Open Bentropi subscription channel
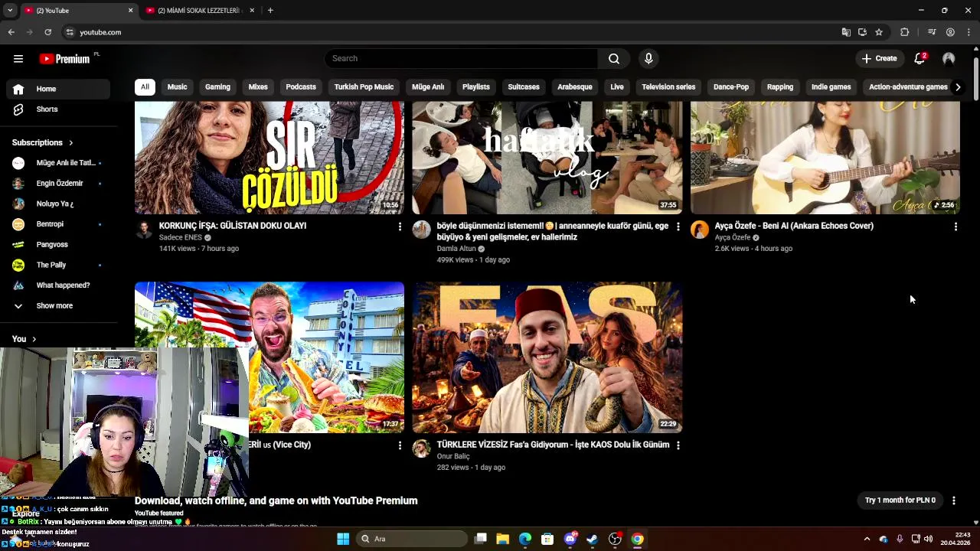 (58, 224)
